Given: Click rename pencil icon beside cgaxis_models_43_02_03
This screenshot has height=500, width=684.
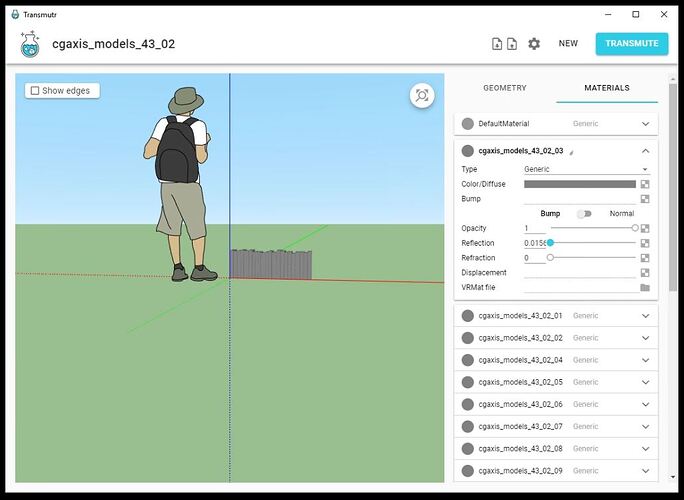Looking at the screenshot, I should point(571,152).
